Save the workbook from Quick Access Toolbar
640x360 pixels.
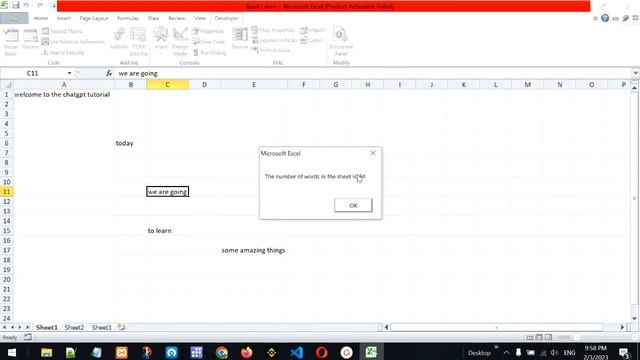pyautogui.click(x=16, y=5)
